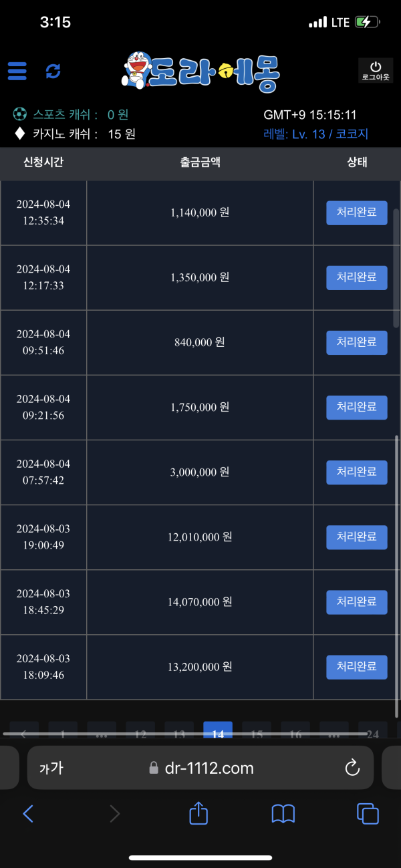This screenshot has height=868, width=401.
Task: Tap the casino cash diamond icon
Action: point(19,134)
